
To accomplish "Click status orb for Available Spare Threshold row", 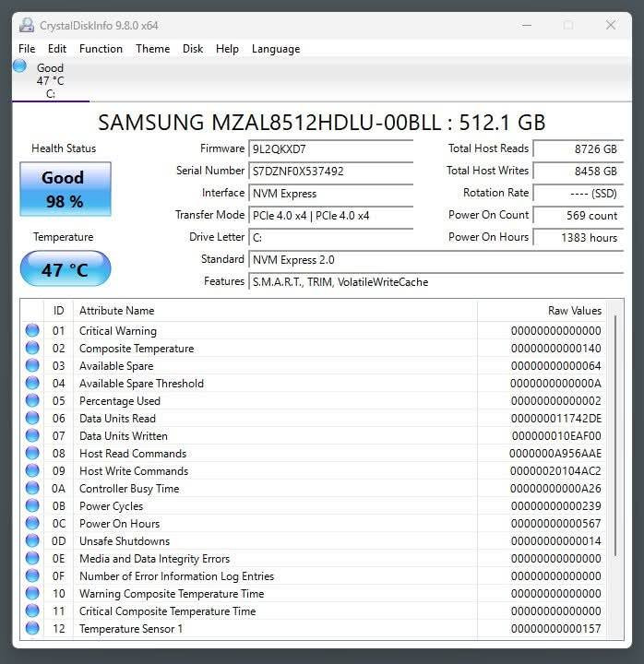I will [x=32, y=383].
